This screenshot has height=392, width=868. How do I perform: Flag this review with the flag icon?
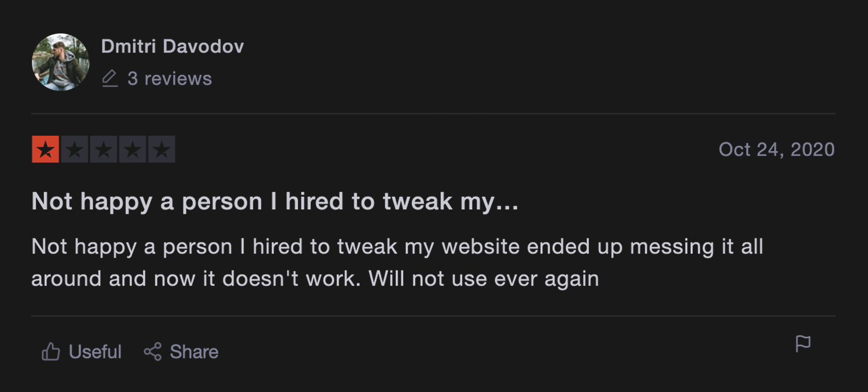pos(803,344)
